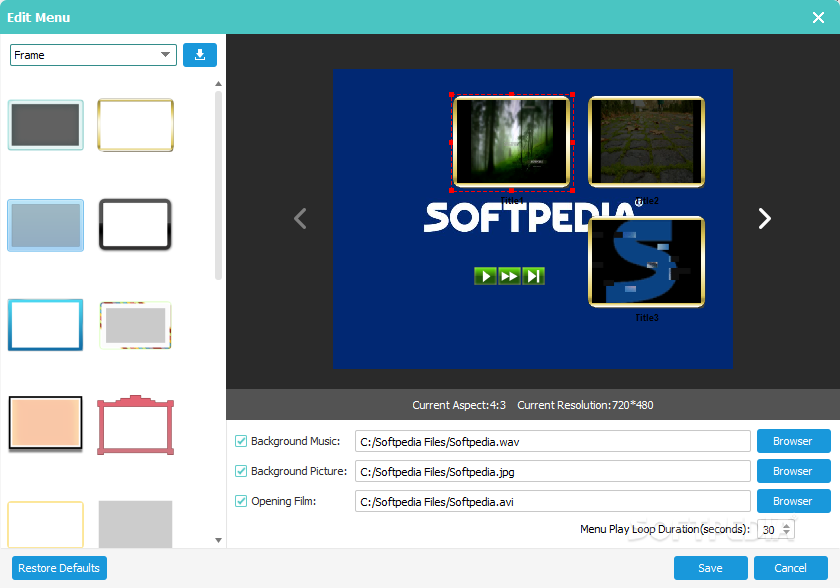Select the blue gradient border frame thumbnail

(46, 325)
